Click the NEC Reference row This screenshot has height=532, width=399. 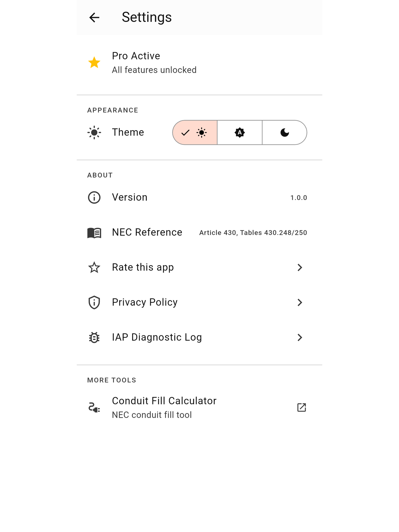[199, 233]
